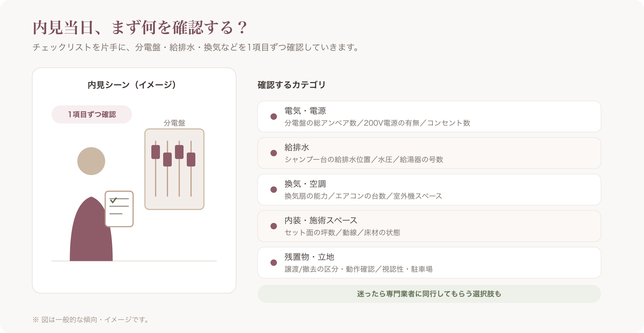Click the person figure's head
The width and height of the screenshot is (644, 333).
point(91,161)
